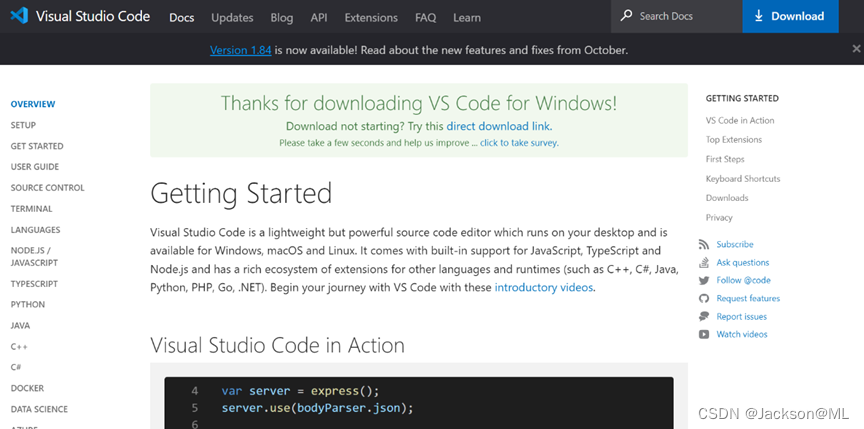
Task: Click the Subscribe text link
Action: coord(735,245)
